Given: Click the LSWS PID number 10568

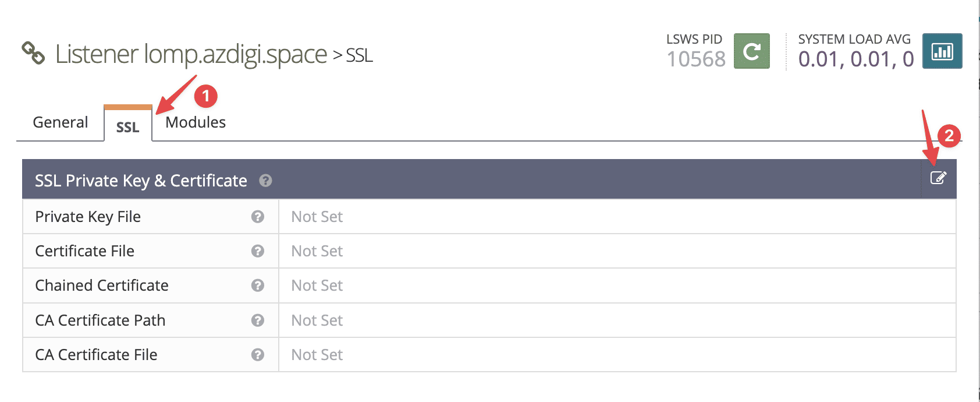Looking at the screenshot, I should [696, 59].
